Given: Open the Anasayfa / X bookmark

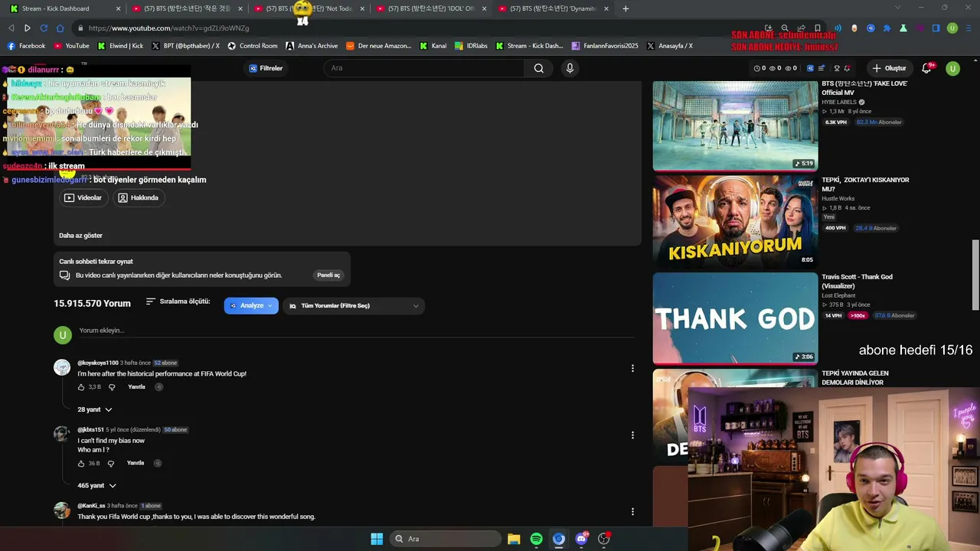Looking at the screenshot, I should (x=670, y=46).
